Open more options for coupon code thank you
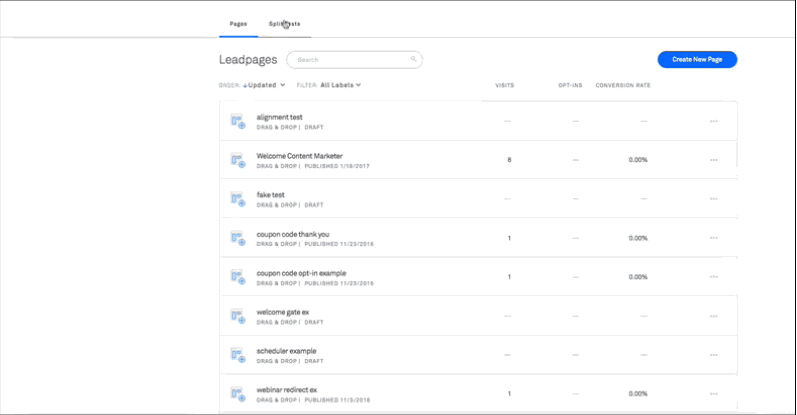 pyautogui.click(x=714, y=238)
